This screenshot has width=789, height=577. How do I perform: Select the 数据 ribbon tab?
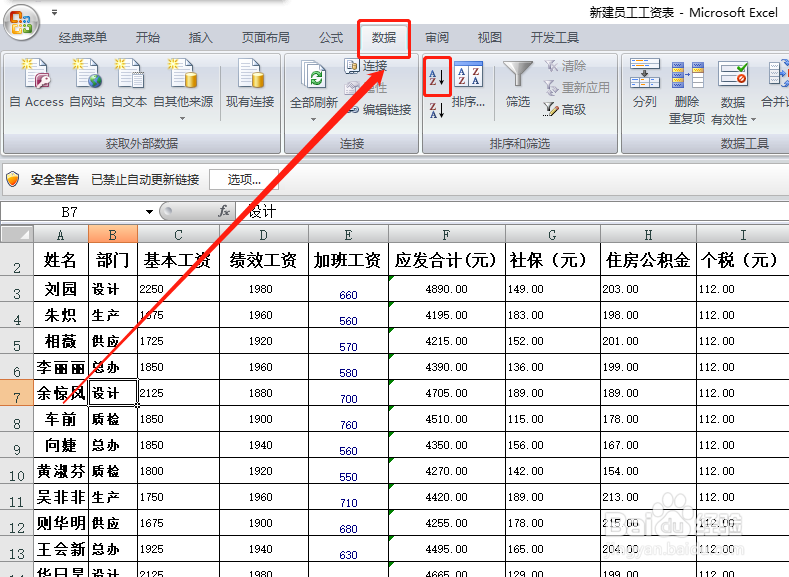384,38
